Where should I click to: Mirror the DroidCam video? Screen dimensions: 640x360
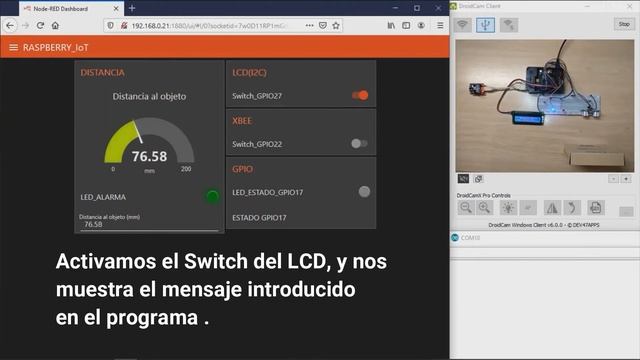551,208
